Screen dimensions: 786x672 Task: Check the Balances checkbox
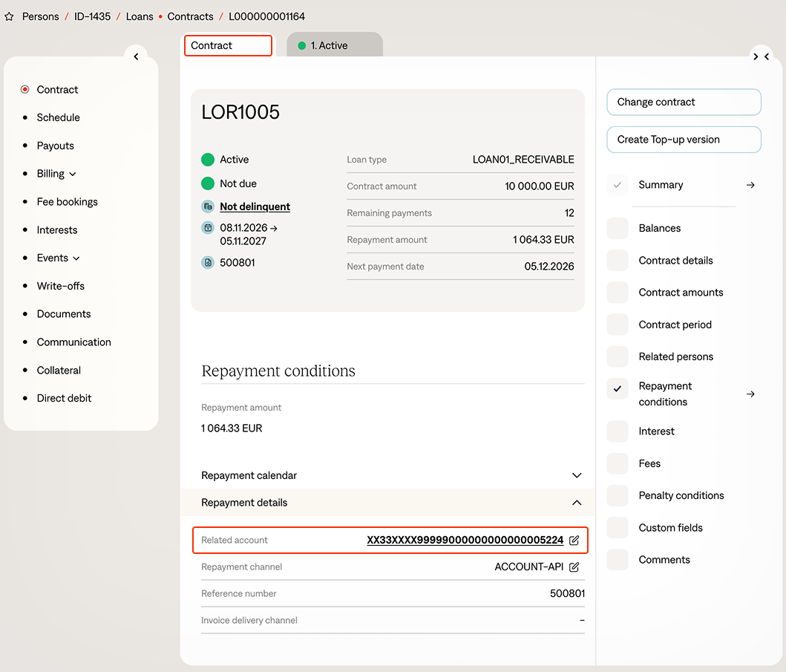(x=618, y=229)
